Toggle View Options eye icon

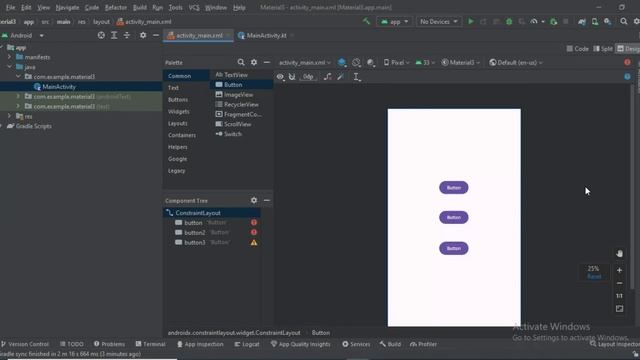pyautogui.click(x=280, y=77)
